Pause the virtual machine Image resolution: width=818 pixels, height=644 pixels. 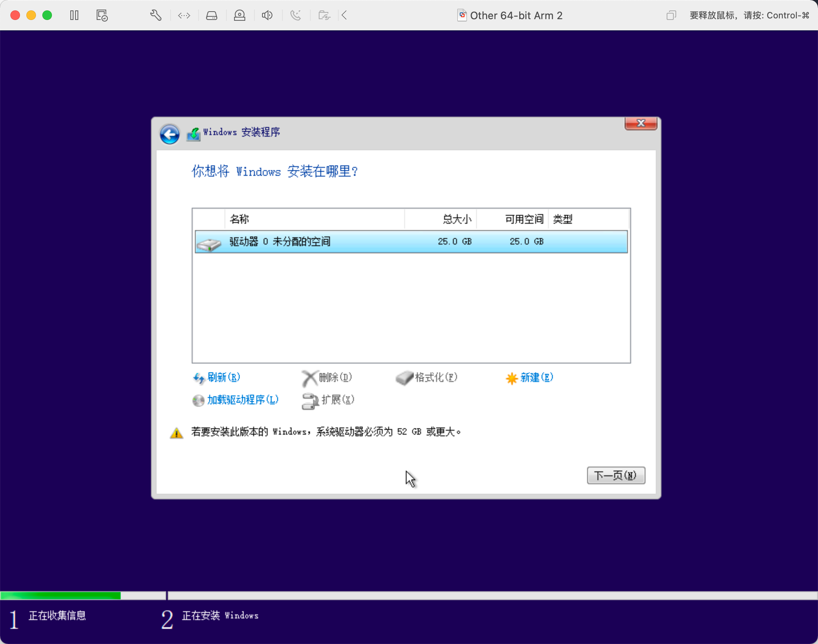[74, 16]
